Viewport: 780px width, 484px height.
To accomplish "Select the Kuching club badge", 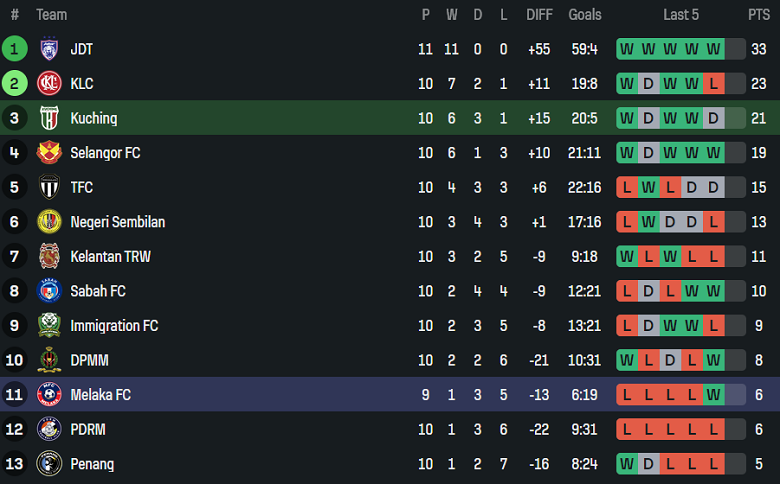I will click(x=49, y=118).
